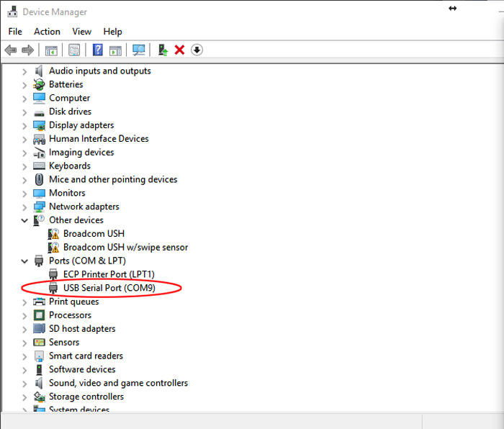Select the Print queues label

(74, 302)
